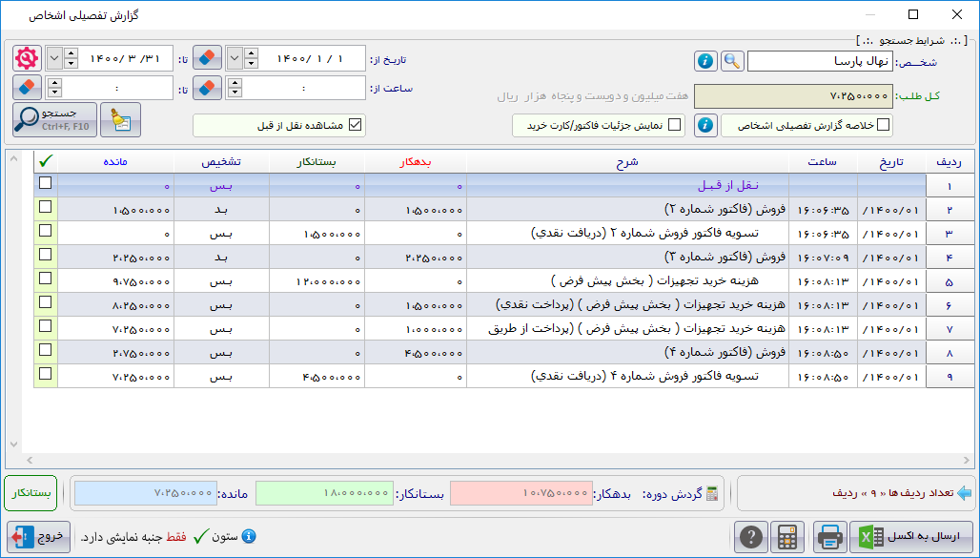Image resolution: width=980 pixels, height=558 pixels.
Task: Click the table scroll up arrow
Action: (13, 159)
